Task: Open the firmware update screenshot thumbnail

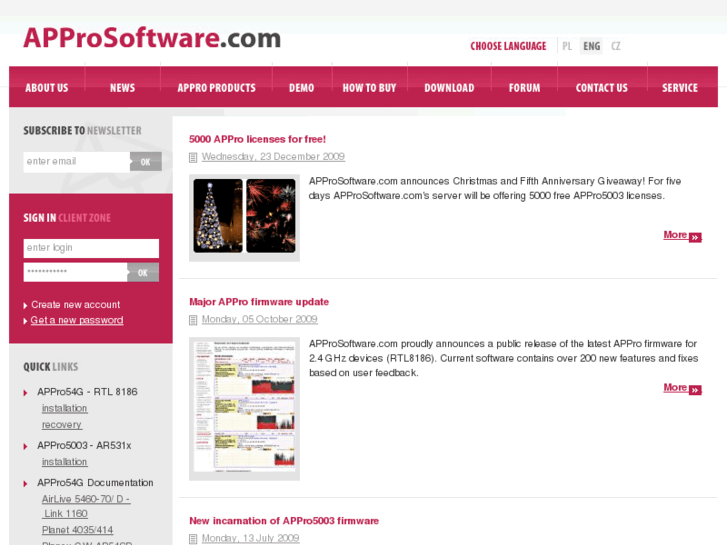Action: coord(244,408)
